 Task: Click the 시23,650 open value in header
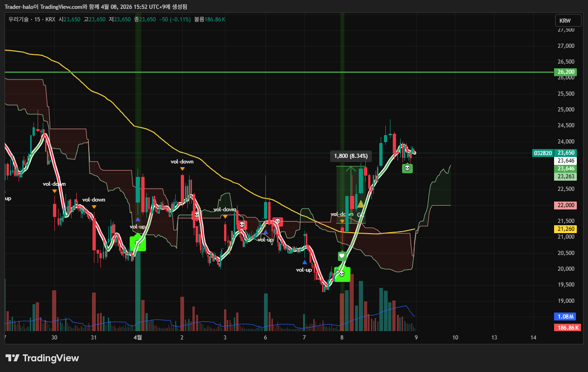[x=70, y=20]
